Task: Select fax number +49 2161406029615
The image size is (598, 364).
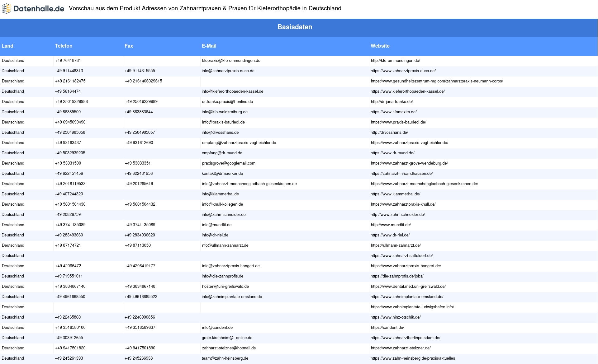Action: click(x=143, y=81)
